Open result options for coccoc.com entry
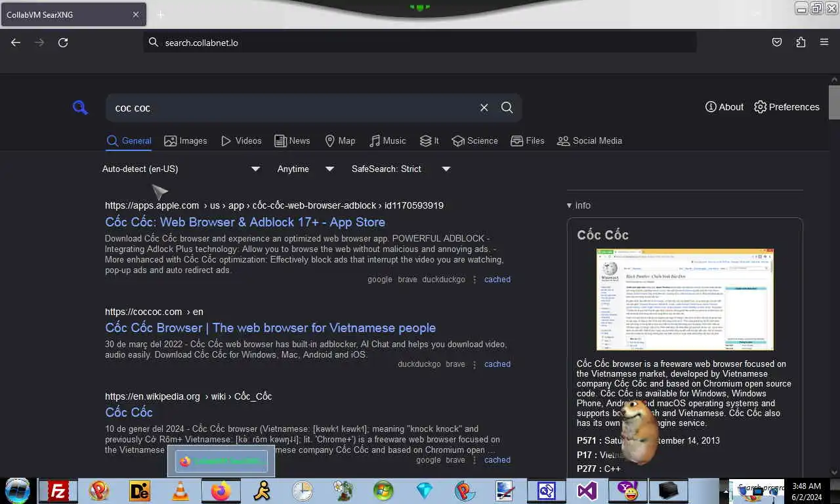840x504 pixels. coord(474,364)
